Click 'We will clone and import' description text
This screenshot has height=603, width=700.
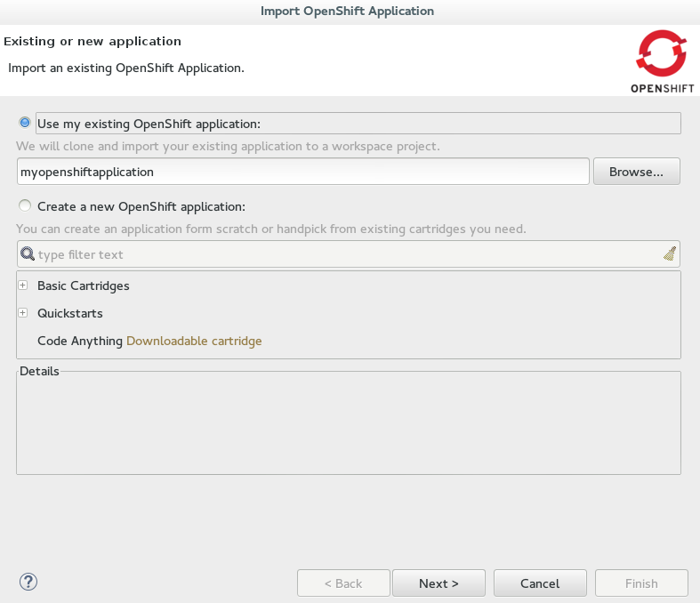click(x=228, y=147)
